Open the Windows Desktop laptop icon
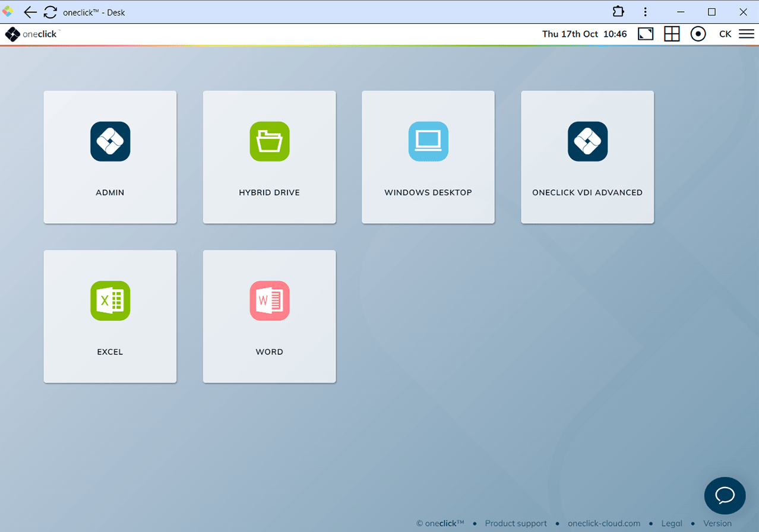The image size is (759, 532). (x=428, y=141)
